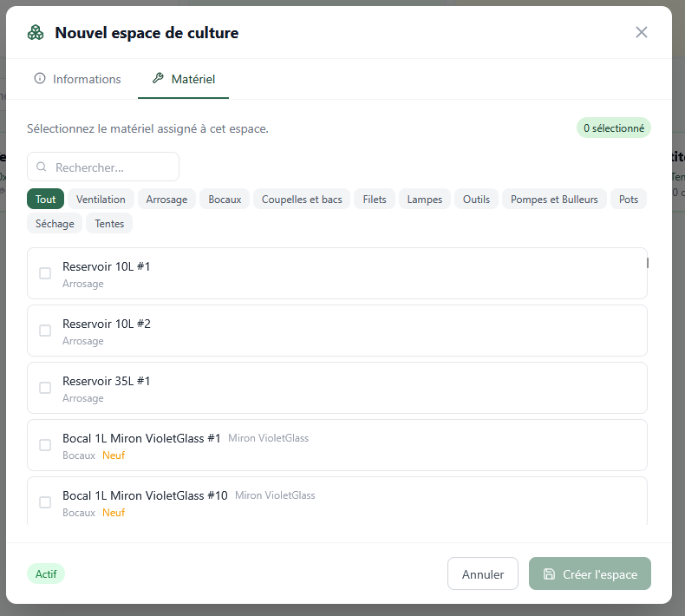This screenshot has width=685, height=616.
Task: Filter by Filets category
Action: point(375,199)
